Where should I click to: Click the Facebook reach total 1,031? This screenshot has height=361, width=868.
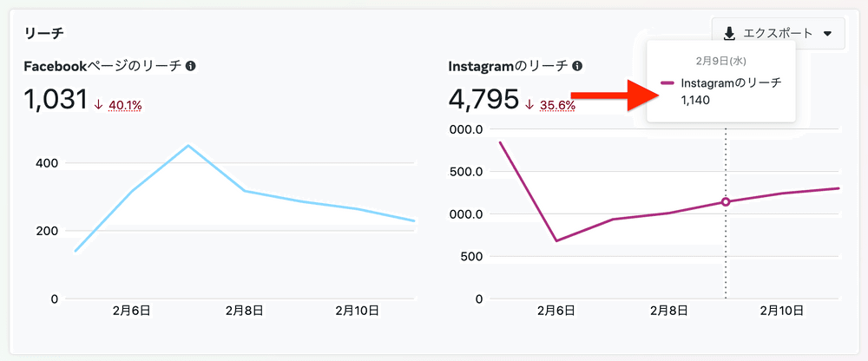pos(56,100)
